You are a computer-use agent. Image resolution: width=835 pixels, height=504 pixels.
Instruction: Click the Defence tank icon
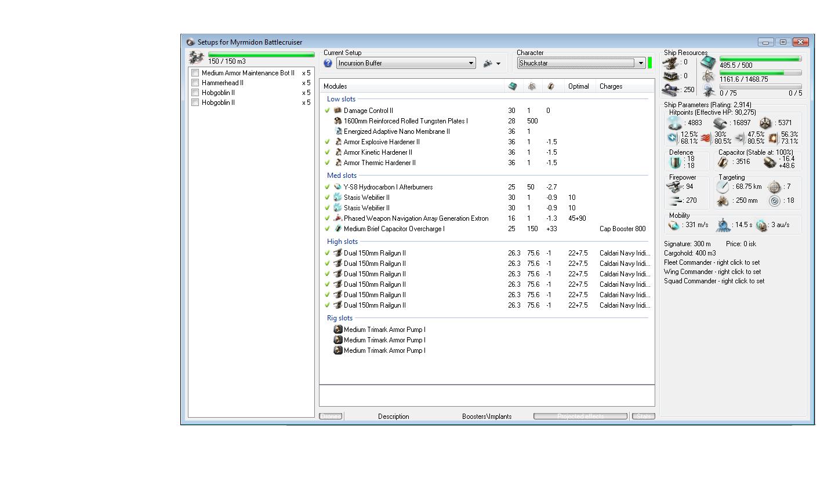(x=676, y=162)
